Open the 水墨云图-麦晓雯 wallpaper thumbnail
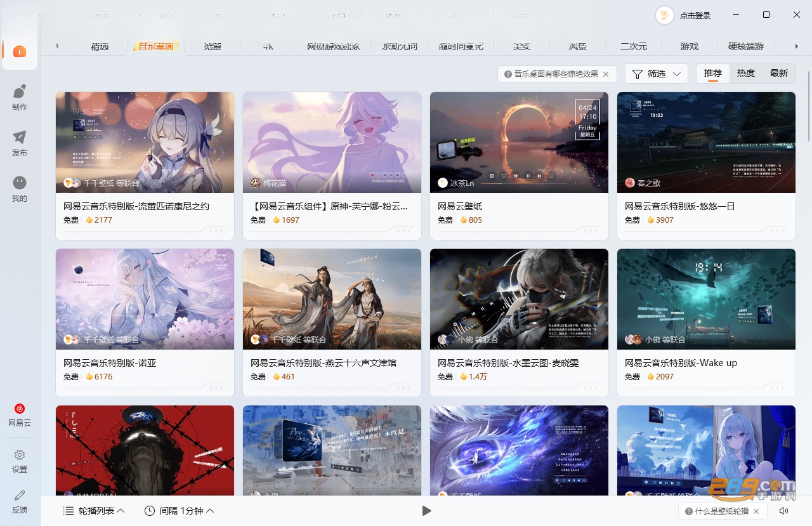Screen dimensions: 812x526 tap(520, 299)
